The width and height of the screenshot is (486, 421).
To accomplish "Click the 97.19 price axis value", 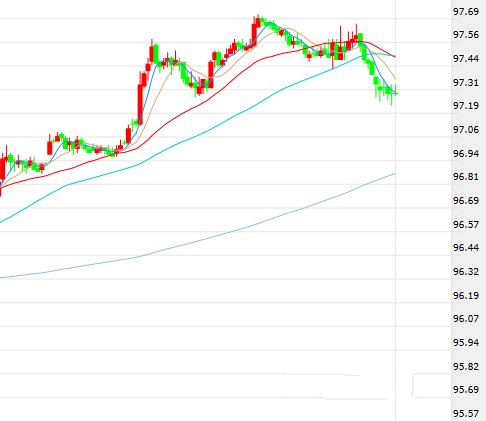I will point(466,106).
